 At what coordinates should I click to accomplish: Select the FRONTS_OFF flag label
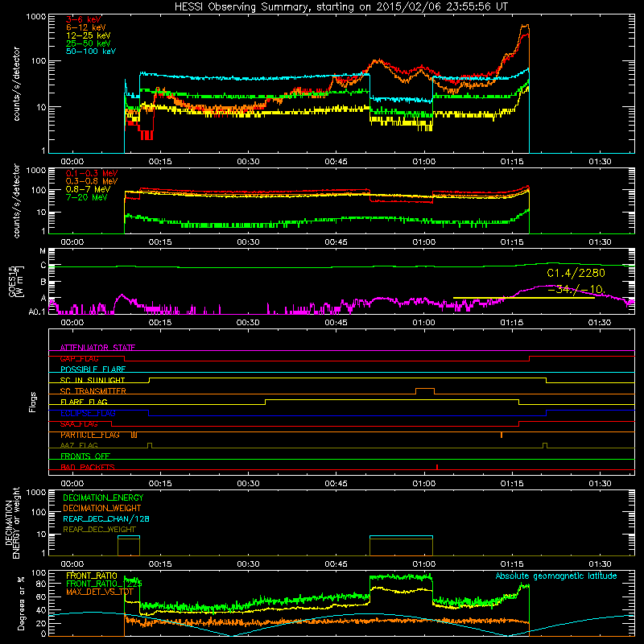(85, 456)
